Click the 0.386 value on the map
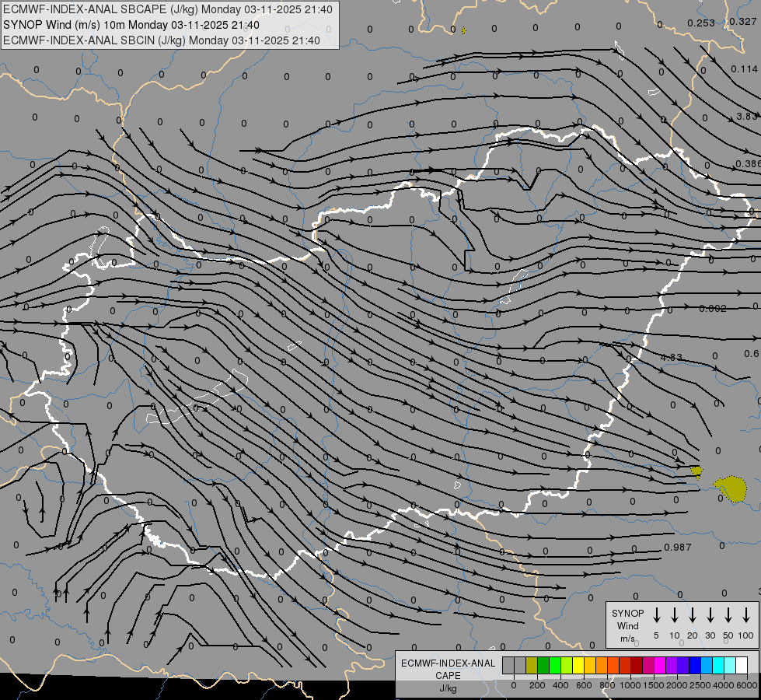This screenshot has height=700, width=761. (x=748, y=163)
